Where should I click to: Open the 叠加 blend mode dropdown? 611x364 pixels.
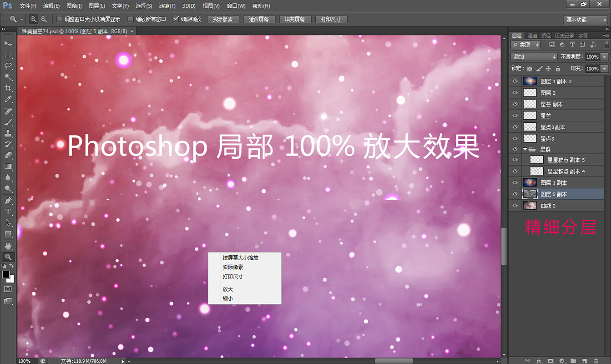pyautogui.click(x=534, y=57)
